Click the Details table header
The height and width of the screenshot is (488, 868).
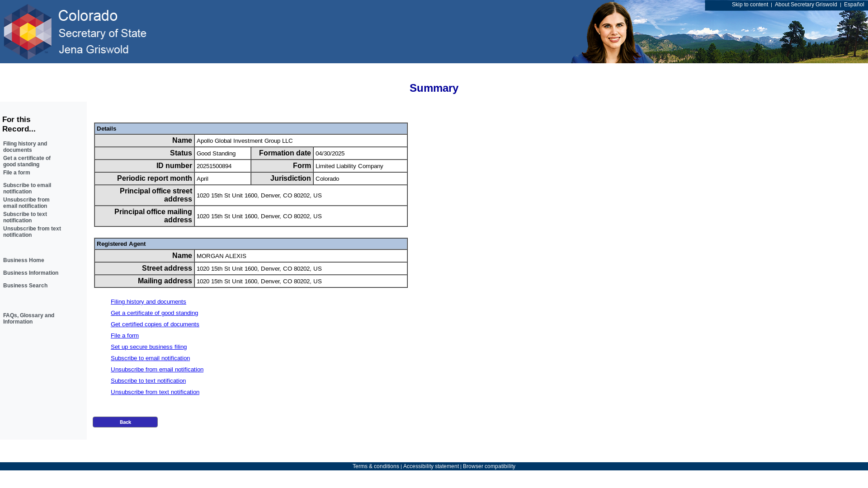point(251,129)
